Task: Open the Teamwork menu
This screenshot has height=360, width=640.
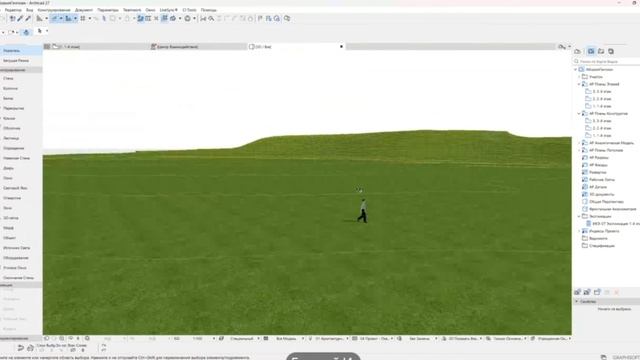Action: click(132, 10)
